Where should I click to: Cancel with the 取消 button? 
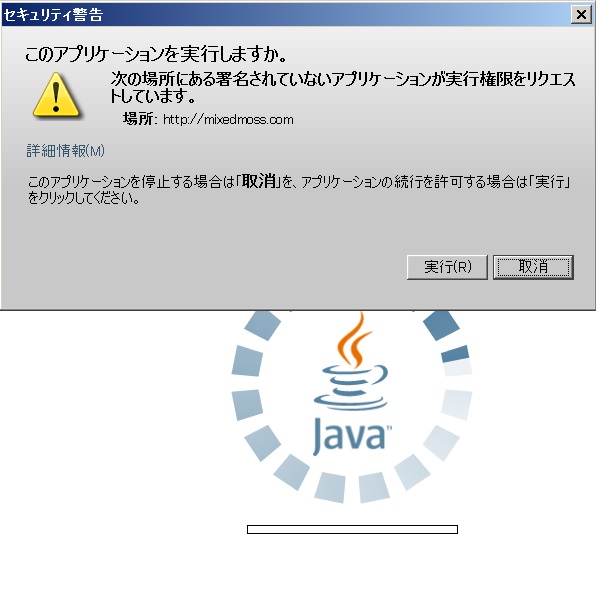(533, 267)
